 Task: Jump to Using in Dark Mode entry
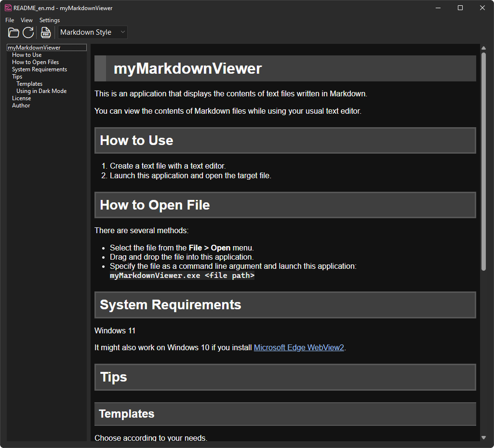(41, 91)
